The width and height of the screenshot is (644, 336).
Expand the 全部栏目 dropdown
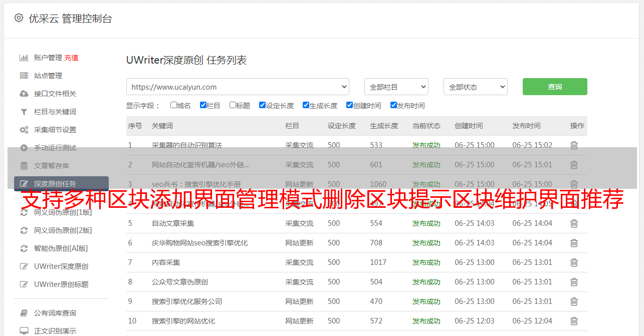click(396, 87)
